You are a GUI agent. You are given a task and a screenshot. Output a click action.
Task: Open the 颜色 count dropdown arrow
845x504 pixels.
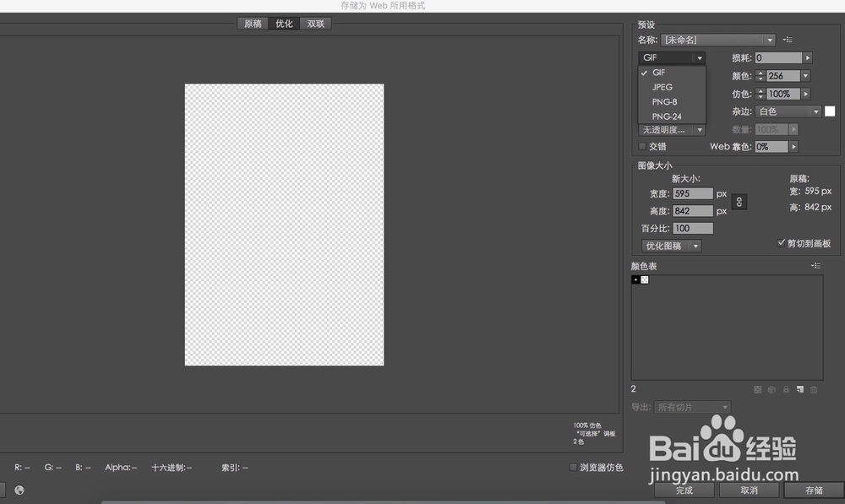[x=805, y=76]
